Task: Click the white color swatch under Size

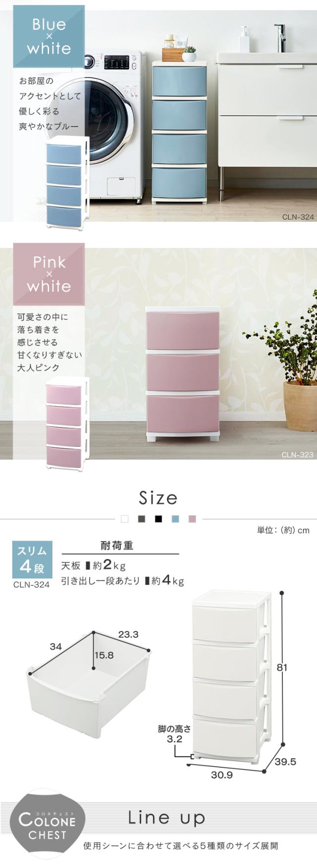Action: point(125,519)
